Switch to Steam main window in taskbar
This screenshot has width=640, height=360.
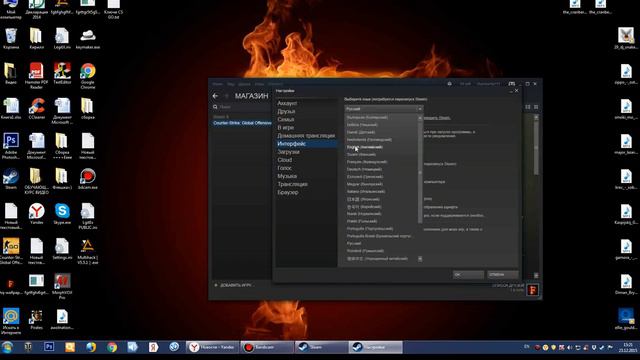click(x=321, y=347)
